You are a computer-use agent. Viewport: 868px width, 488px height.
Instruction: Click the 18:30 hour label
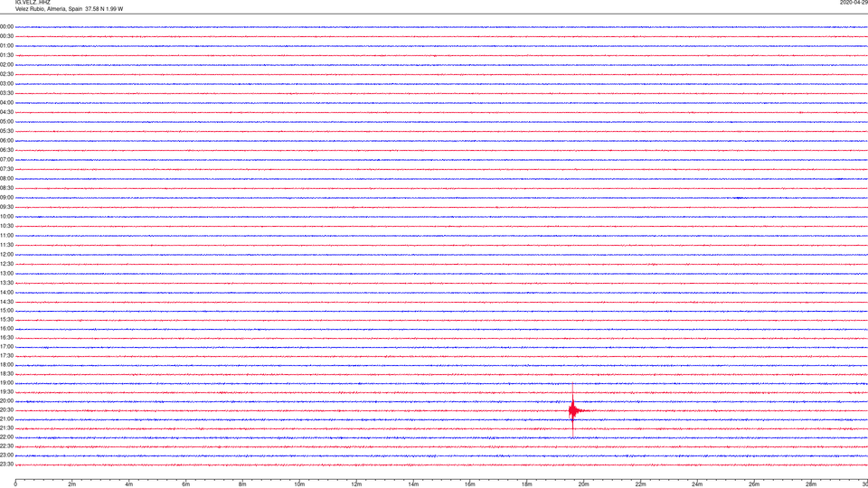pyautogui.click(x=6, y=373)
